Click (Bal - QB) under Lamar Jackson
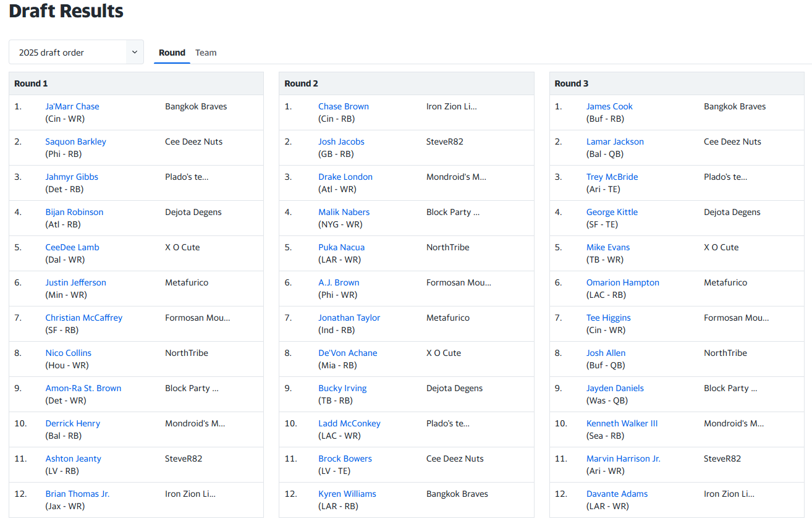Viewport: 812px width, 524px height. 605,154
